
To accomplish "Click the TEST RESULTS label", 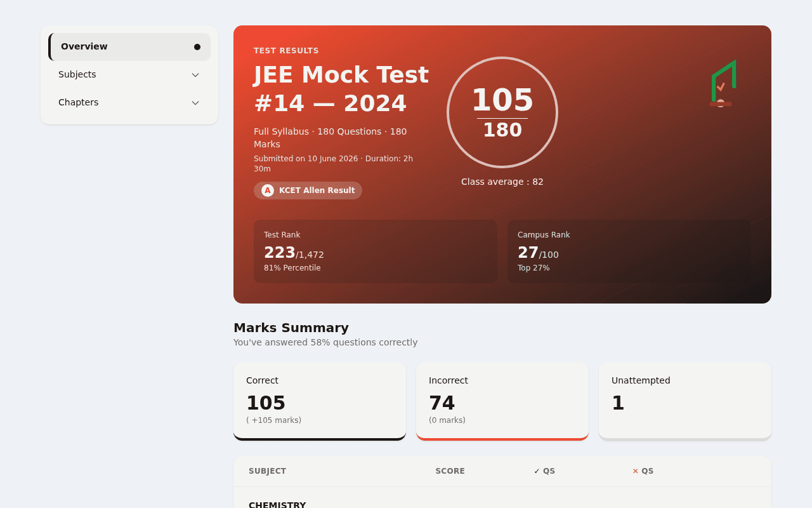I will pyautogui.click(x=286, y=51).
